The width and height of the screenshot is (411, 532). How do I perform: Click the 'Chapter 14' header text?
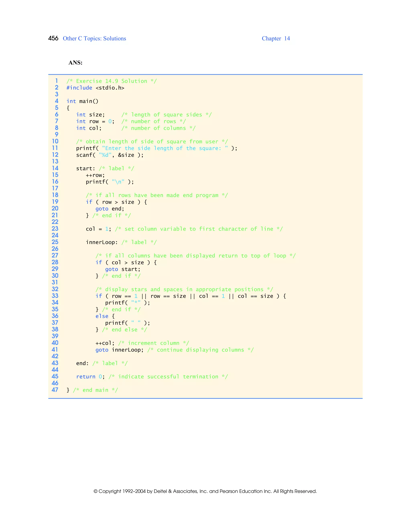276,39
